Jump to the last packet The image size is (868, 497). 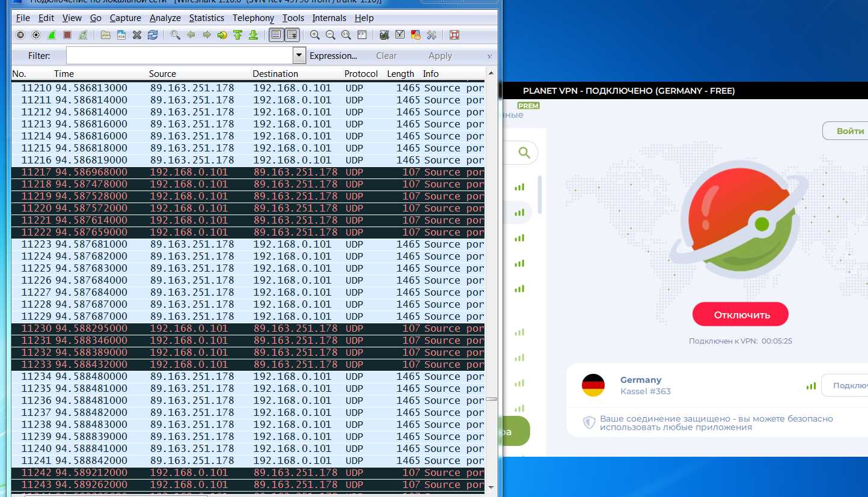254,35
